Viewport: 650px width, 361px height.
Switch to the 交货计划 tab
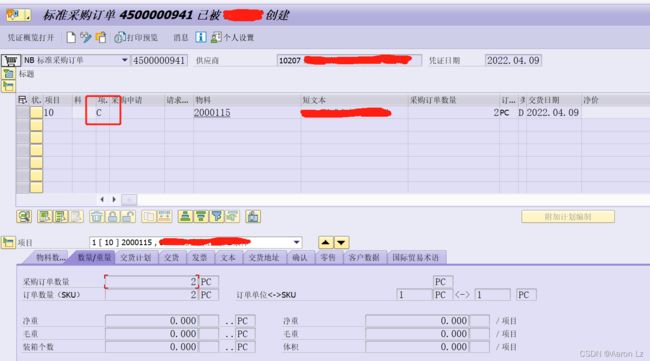click(136, 257)
